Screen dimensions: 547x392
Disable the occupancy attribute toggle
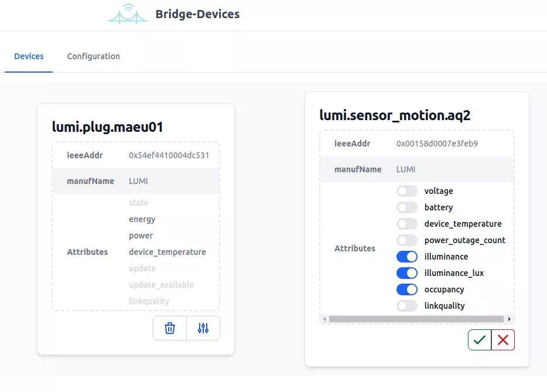pos(407,289)
